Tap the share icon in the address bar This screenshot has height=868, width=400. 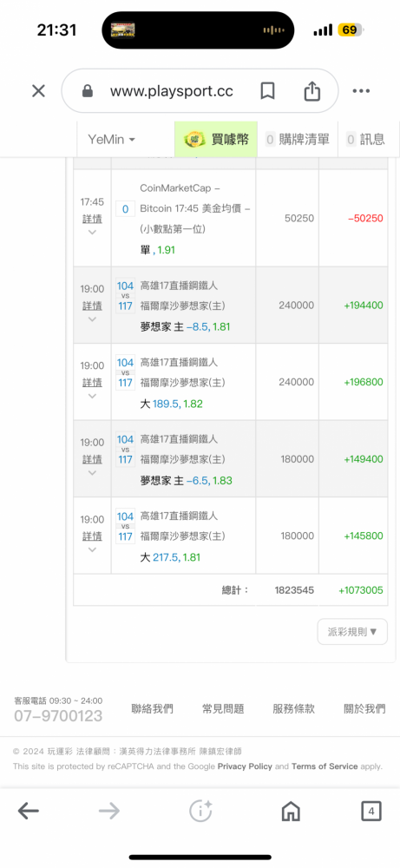(312, 91)
